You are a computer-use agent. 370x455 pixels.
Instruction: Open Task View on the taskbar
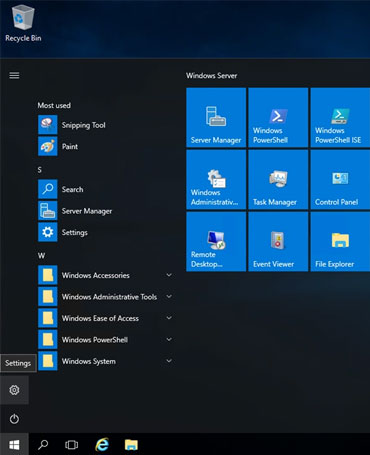(x=71, y=444)
